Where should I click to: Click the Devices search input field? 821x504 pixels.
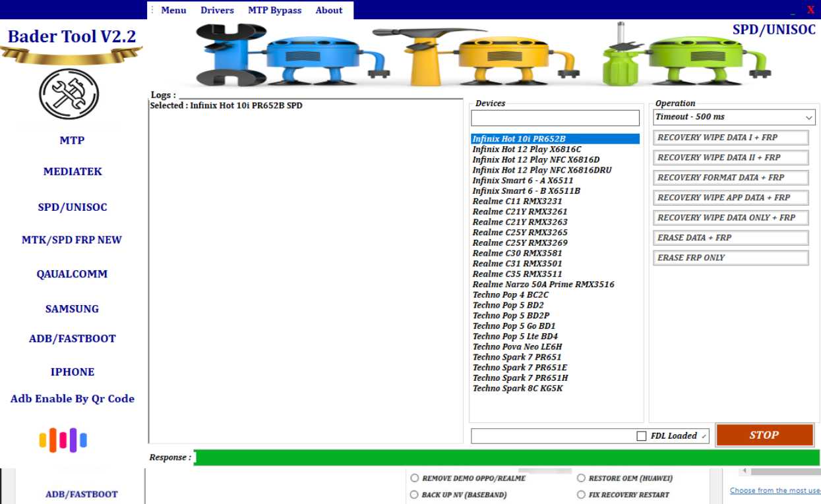click(x=555, y=118)
